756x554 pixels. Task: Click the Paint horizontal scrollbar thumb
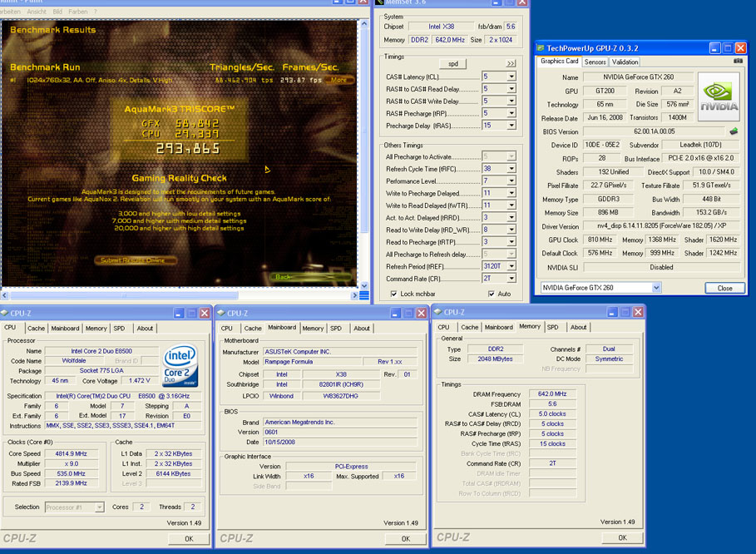[125, 295]
